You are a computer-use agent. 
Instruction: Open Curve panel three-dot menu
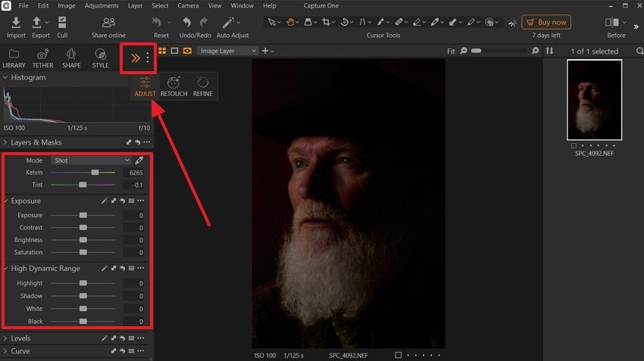(x=140, y=350)
